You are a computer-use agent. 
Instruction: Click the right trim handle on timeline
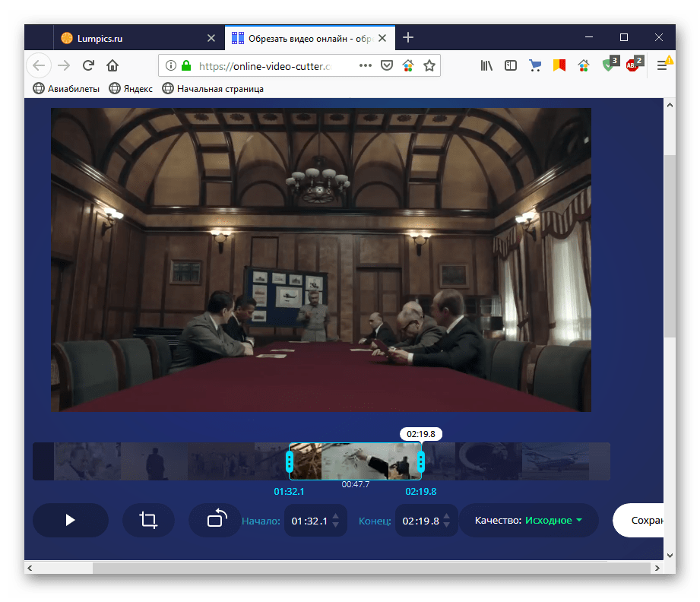(x=420, y=461)
